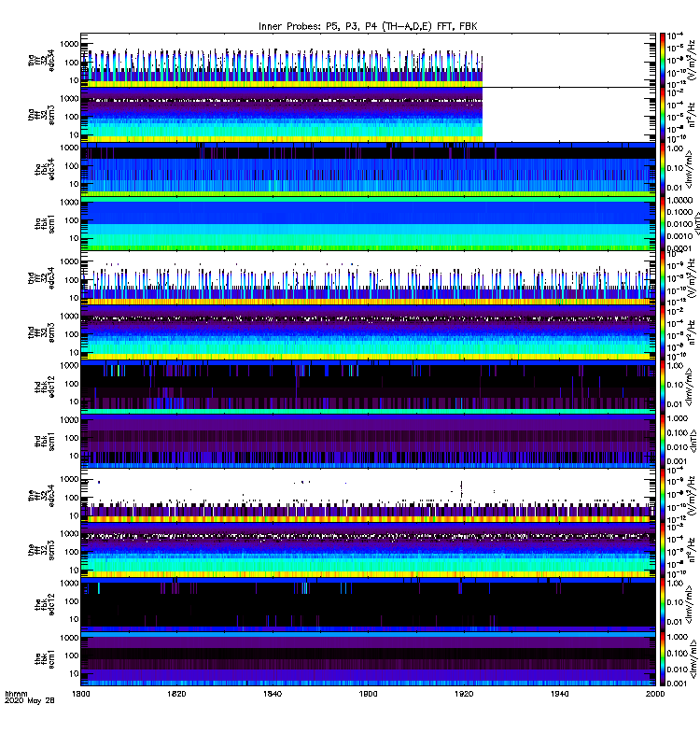The height and width of the screenshot is (747, 700).
Task: Select the tha fbk edc34 spectrogram panel
Action: pos(368,169)
